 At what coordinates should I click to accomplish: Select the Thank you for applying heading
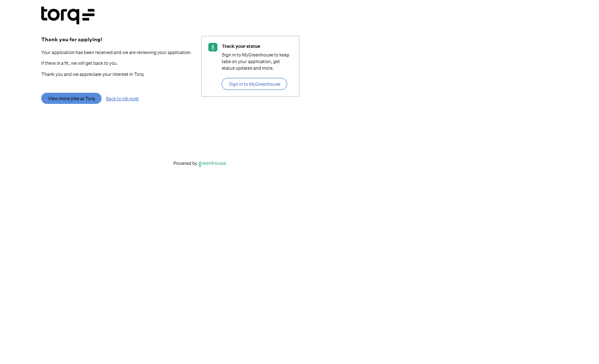(x=72, y=40)
